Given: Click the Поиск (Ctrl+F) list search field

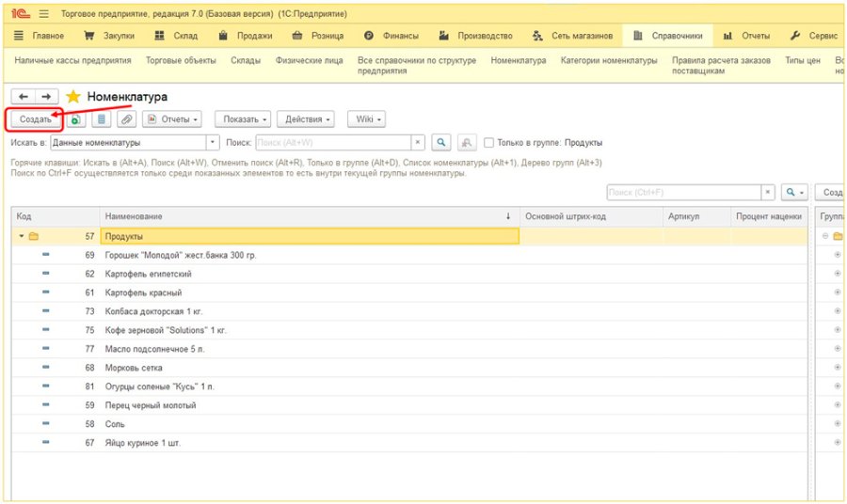Looking at the screenshot, I should [x=684, y=192].
